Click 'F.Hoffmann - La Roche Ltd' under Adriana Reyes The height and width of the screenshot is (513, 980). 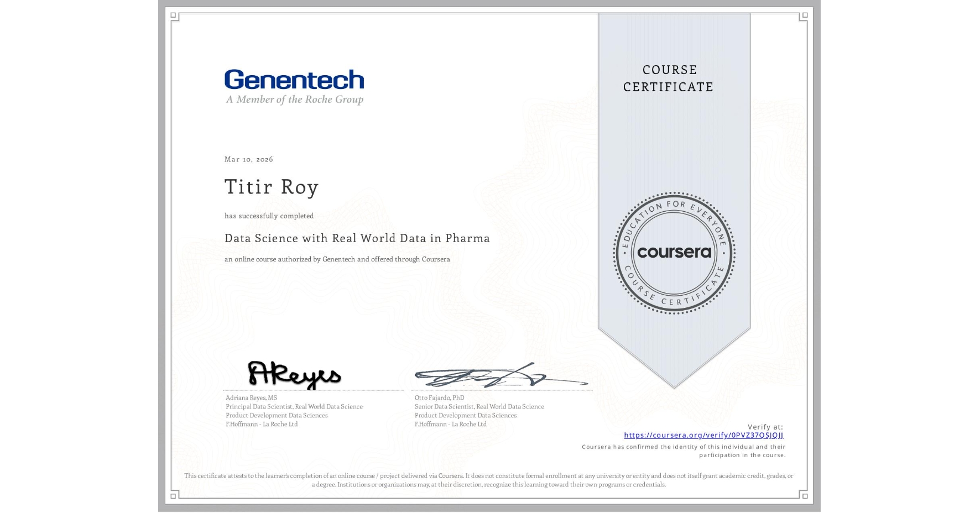tap(262, 424)
